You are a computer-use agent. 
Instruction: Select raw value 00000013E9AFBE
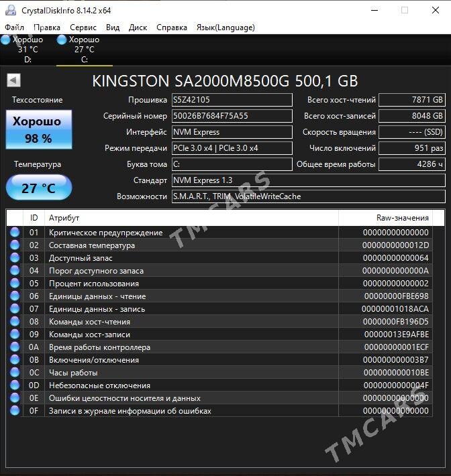[397, 335]
